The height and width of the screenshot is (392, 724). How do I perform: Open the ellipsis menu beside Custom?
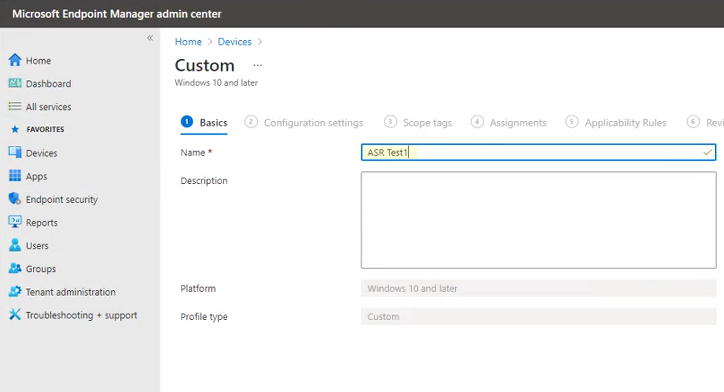[258, 66]
